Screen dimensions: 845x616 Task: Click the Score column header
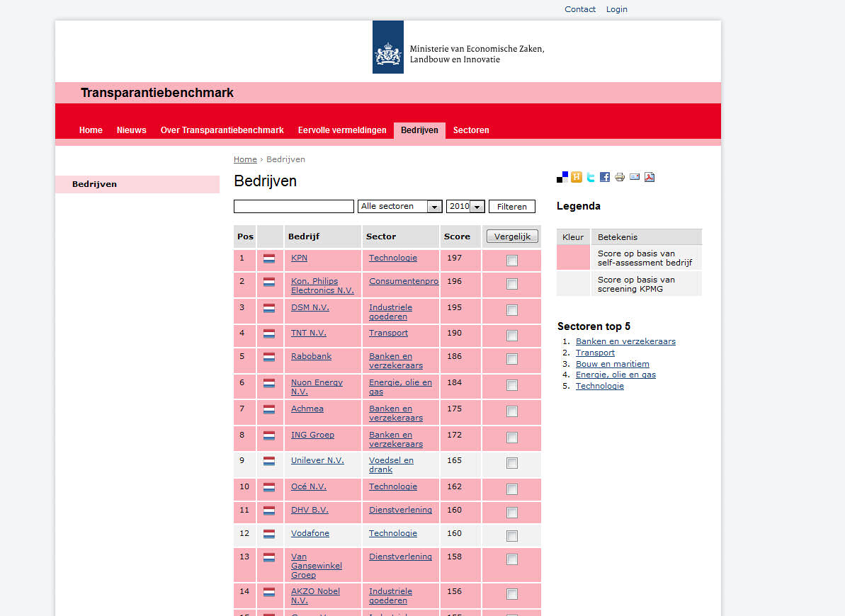[457, 236]
